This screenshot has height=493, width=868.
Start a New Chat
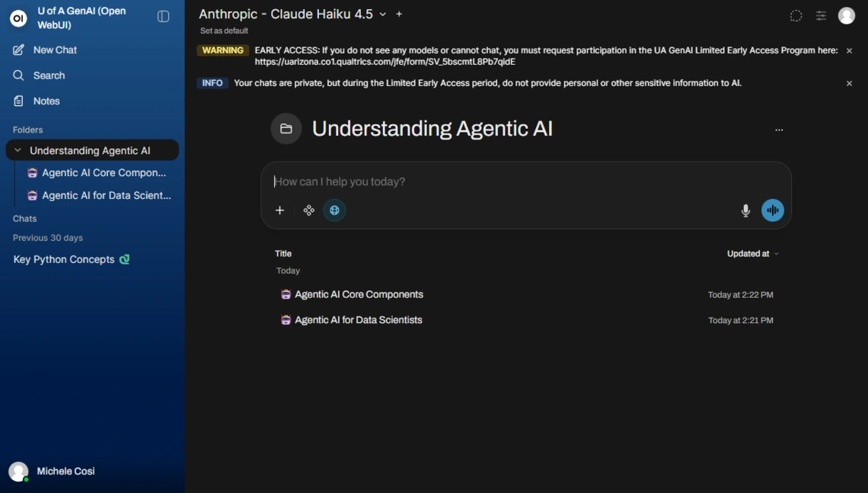[55, 50]
